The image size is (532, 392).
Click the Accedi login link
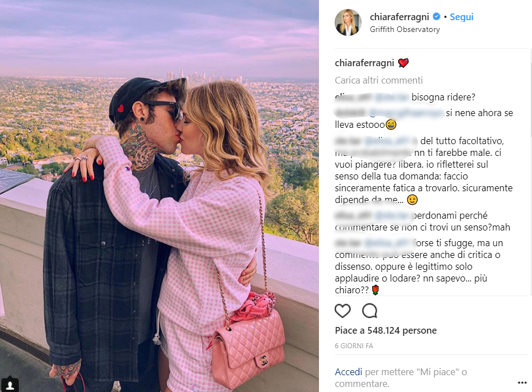(349, 372)
